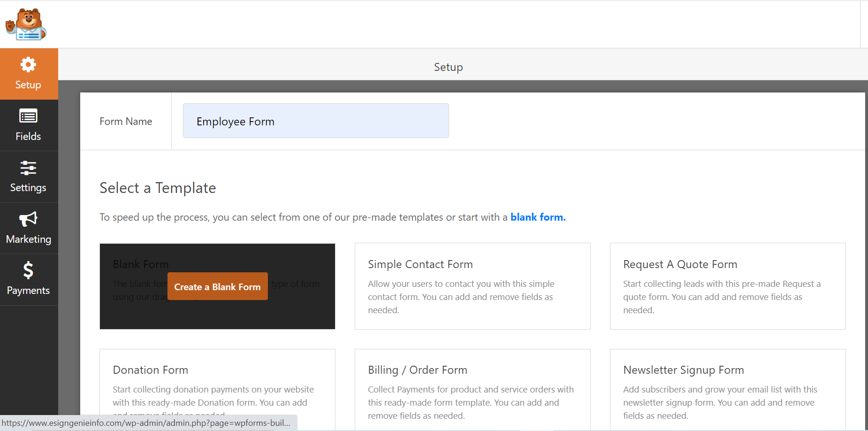Viewport: 868px width, 431px height.
Task: Choose the Simple Contact Form template
Action: [x=472, y=286]
